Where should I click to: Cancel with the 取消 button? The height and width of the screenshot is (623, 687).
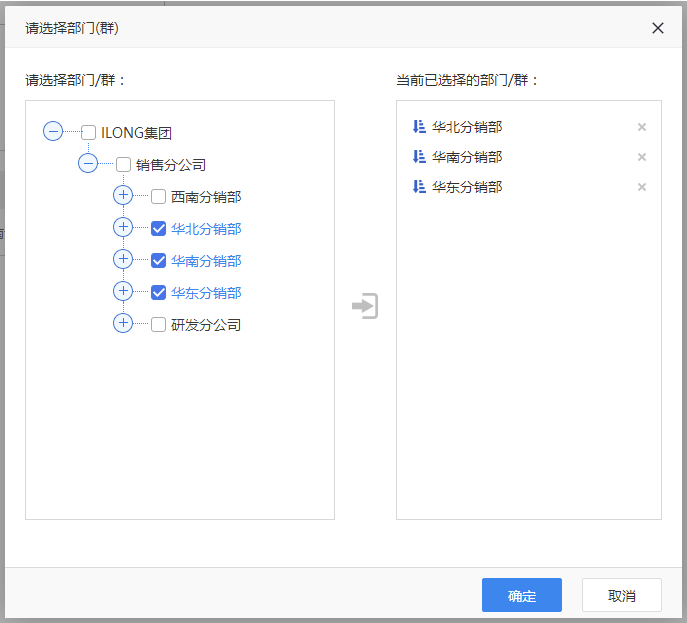pyautogui.click(x=621, y=595)
